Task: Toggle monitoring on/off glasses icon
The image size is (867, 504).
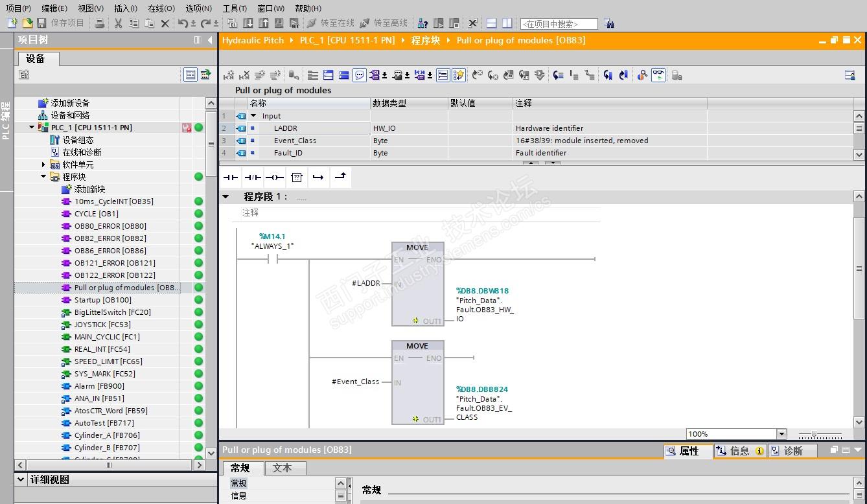Action: 658,75
